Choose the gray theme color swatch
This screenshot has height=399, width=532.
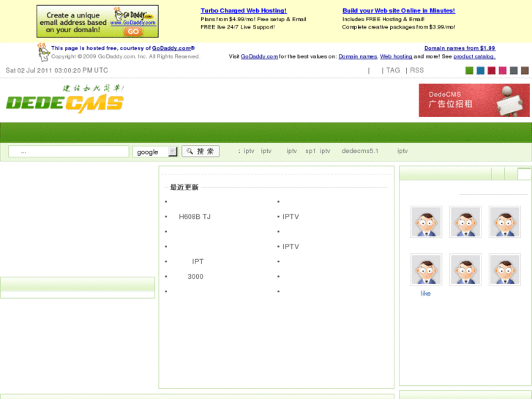pos(514,70)
